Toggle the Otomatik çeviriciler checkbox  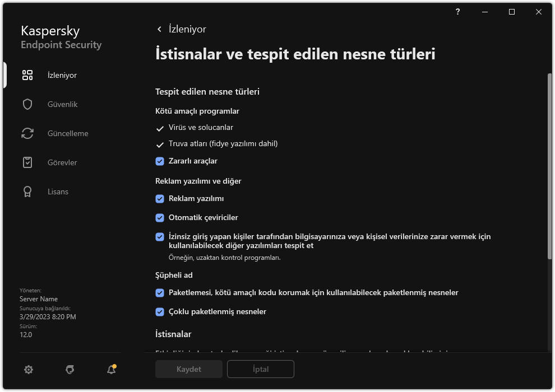pyautogui.click(x=160, y=217)
